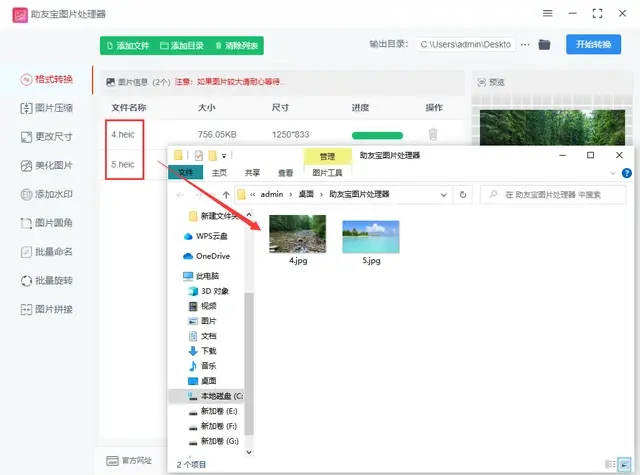
Task: Open the 美化图片 beautify section
Action: tap(47, 166)
